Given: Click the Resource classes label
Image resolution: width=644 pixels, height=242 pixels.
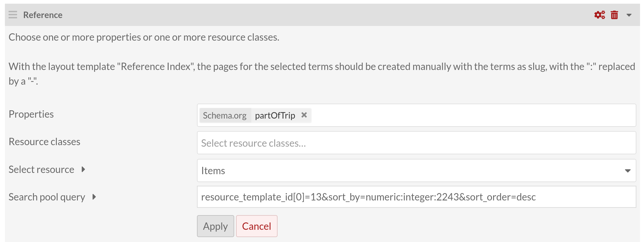Looking at the screenshot, I should tap(45, 142).
